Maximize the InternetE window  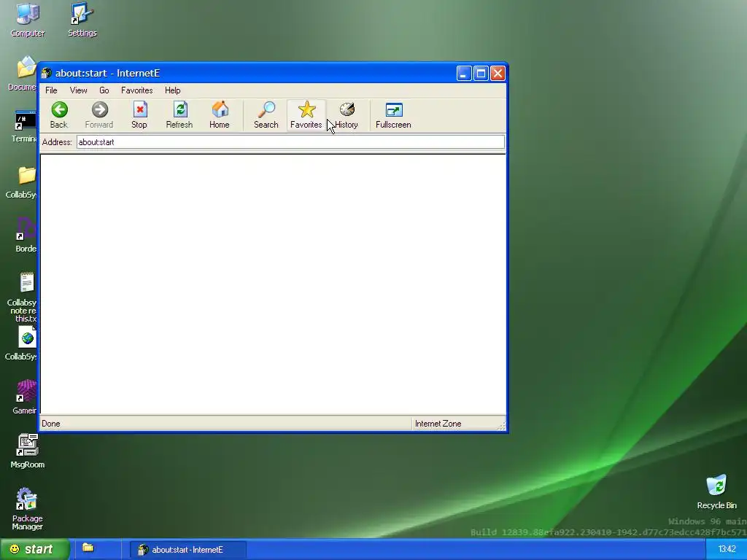[x=481, y=73]
